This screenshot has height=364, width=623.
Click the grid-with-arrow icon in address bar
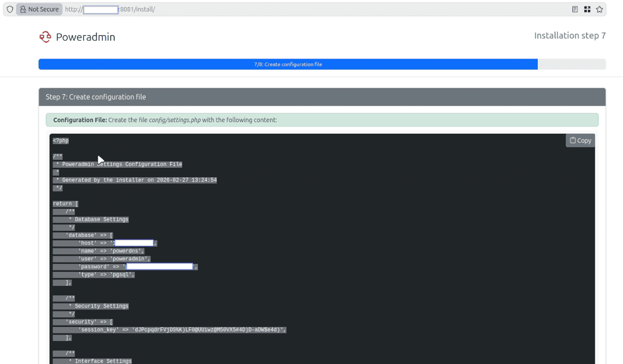[587, 10]
